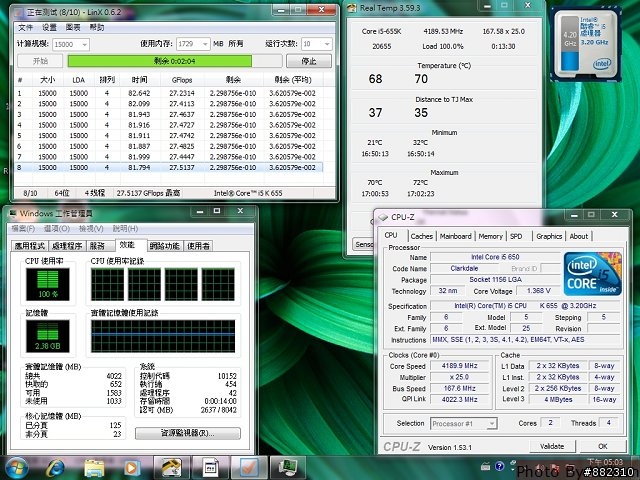This screenshot has height=480, width=640.
Task: Click the help icon in system tray
Action: point(500,466)
